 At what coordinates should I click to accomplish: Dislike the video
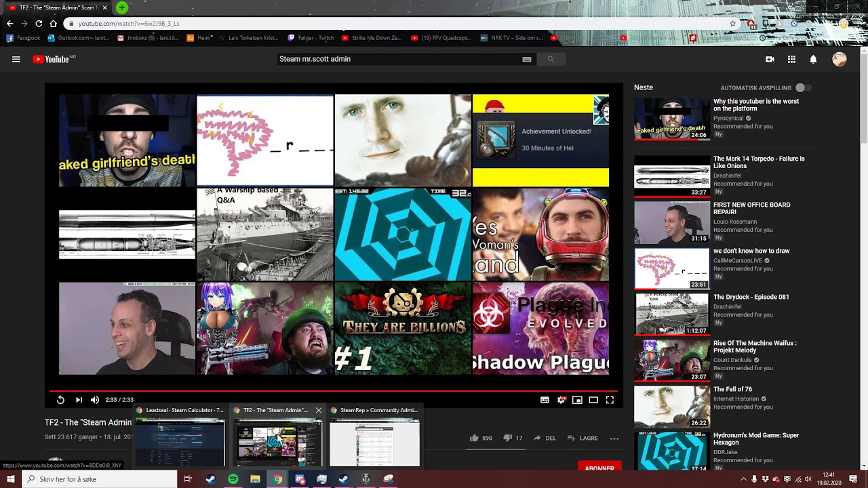click(513, 438)
